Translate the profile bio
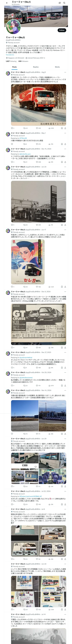 pyautogui.click(x=10, y=55)
